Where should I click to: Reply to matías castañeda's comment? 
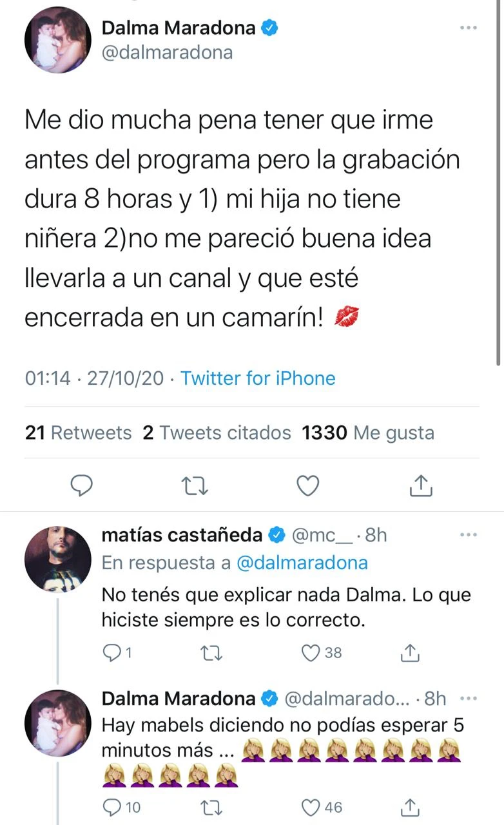click(111, 653)
